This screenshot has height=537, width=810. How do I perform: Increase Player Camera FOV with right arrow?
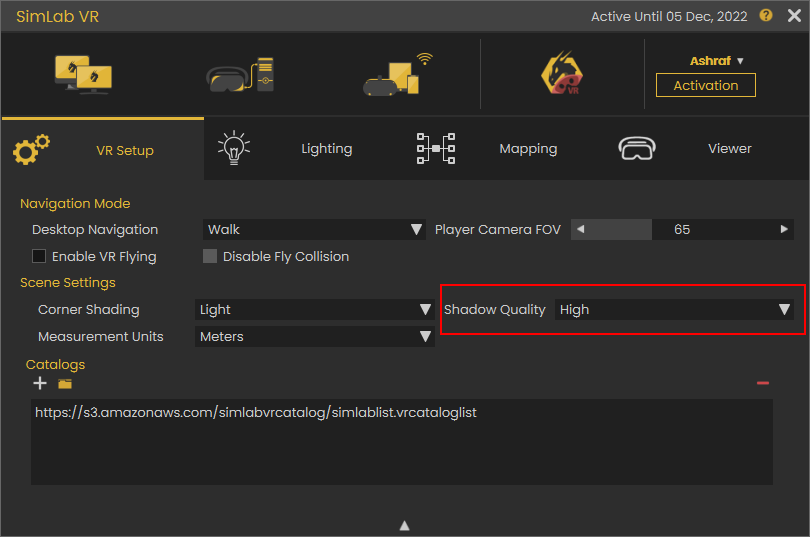tap(784, 229)
